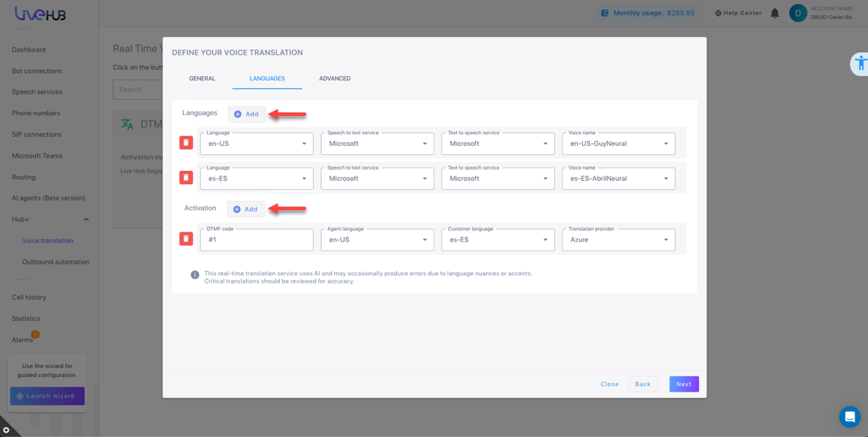Open the Customer language dropdown
This screenshot has height=437, width=868.
[x=497, y=240]
